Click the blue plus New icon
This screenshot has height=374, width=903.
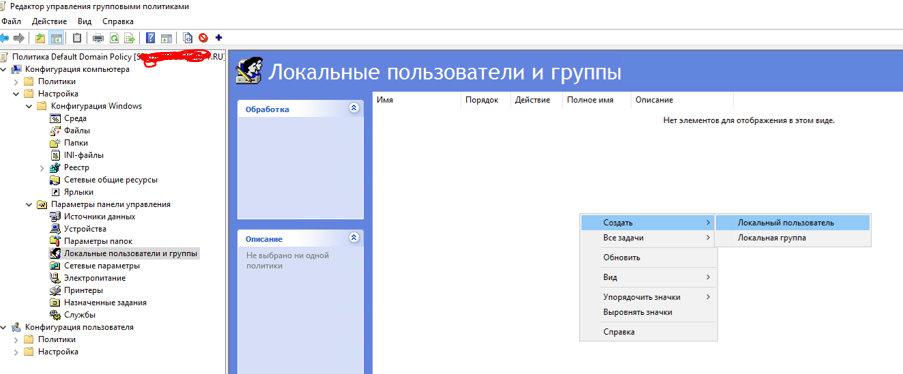[x=218, y=38]
